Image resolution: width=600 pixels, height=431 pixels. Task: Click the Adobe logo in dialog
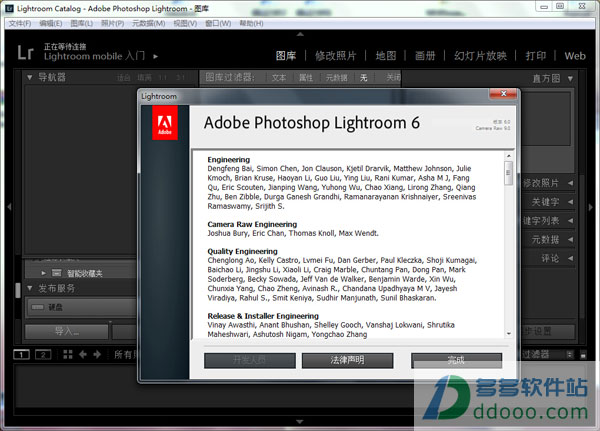165,123
